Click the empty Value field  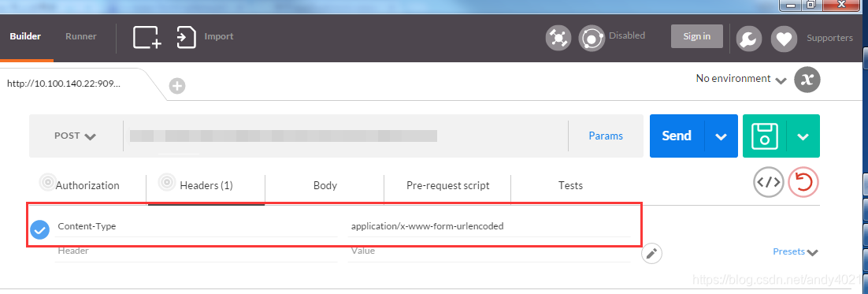(x=489, y=251)
